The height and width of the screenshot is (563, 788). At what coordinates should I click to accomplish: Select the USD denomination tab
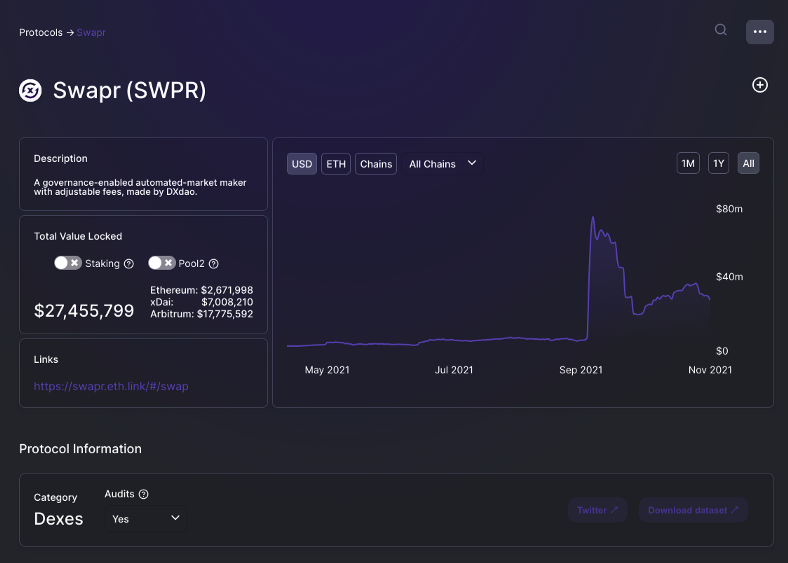[x=302, y=164]
